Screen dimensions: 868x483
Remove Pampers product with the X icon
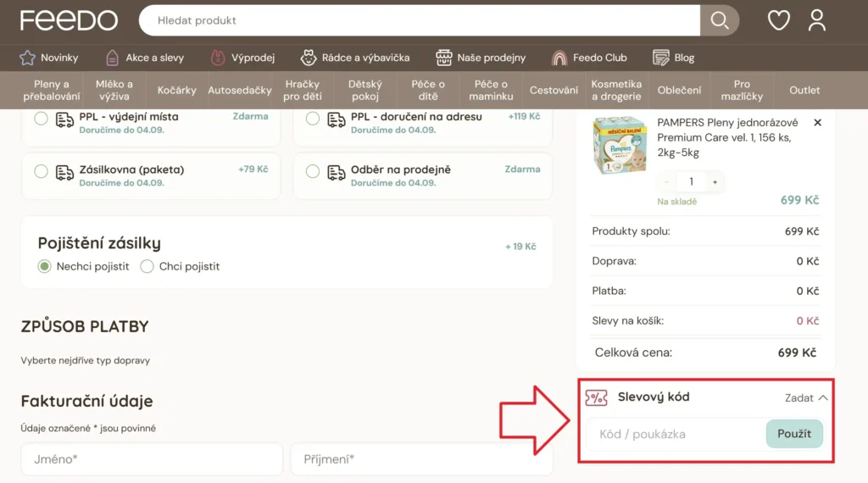817,123
